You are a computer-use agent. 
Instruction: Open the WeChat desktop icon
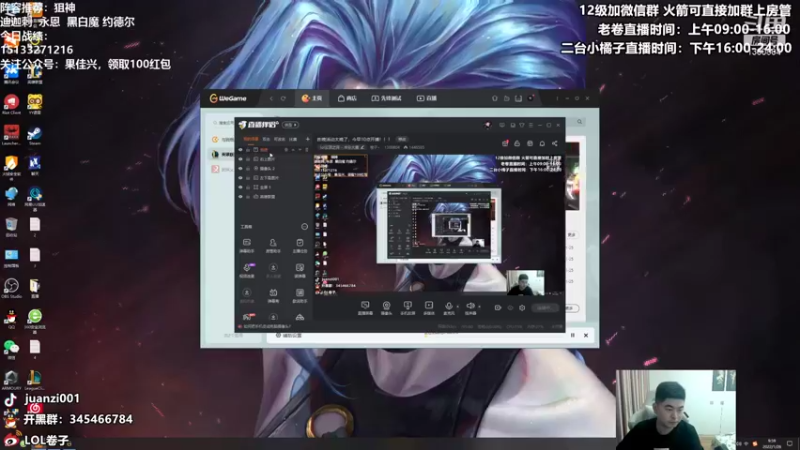click(11, 350)
